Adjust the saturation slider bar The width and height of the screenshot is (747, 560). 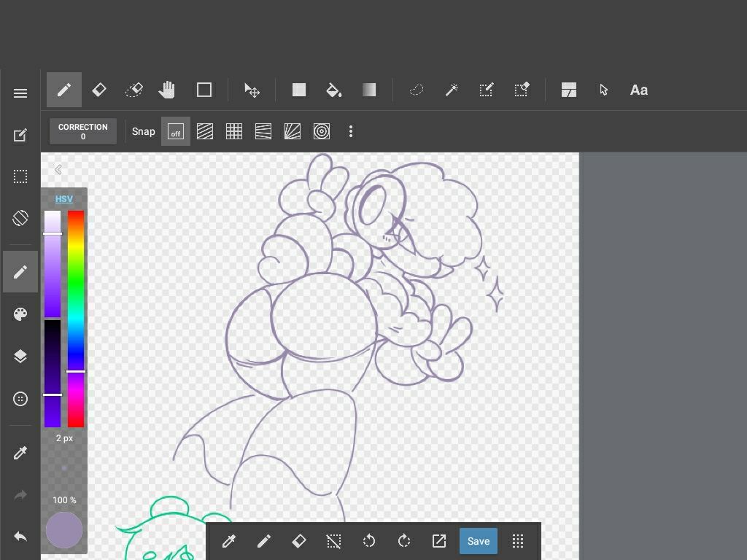[x=53, y=264]
